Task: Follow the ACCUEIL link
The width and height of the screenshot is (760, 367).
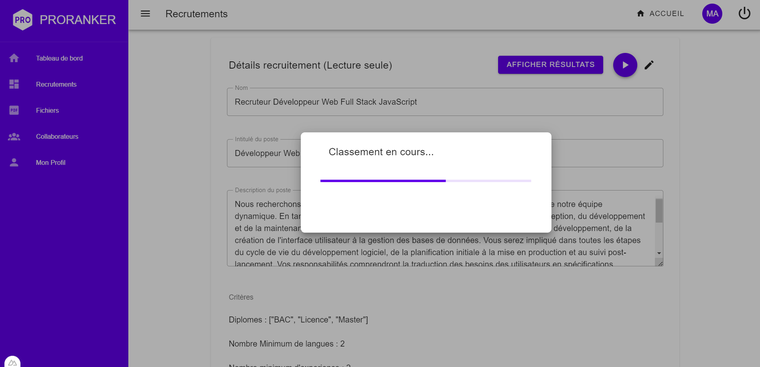Action: tap(666, 14)
